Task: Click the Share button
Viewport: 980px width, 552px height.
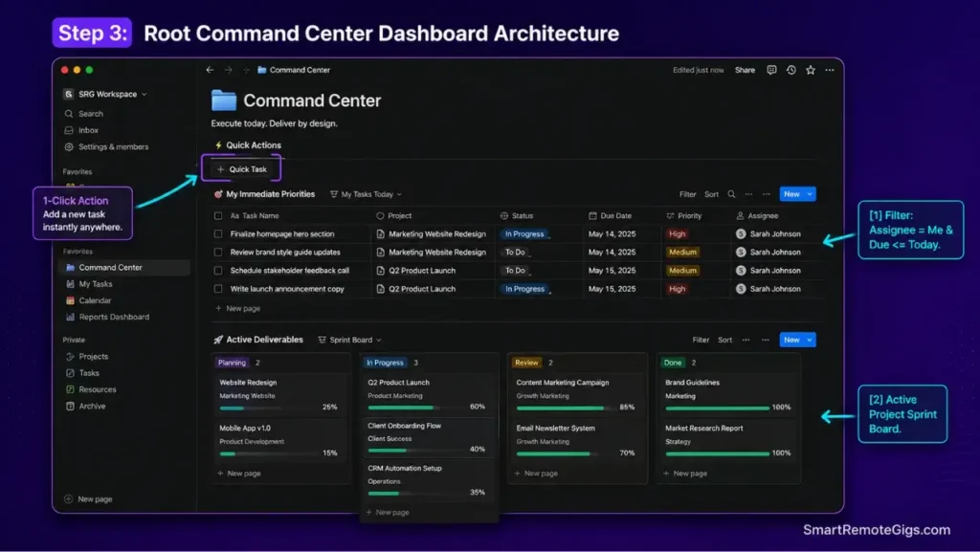Action: 745,70
